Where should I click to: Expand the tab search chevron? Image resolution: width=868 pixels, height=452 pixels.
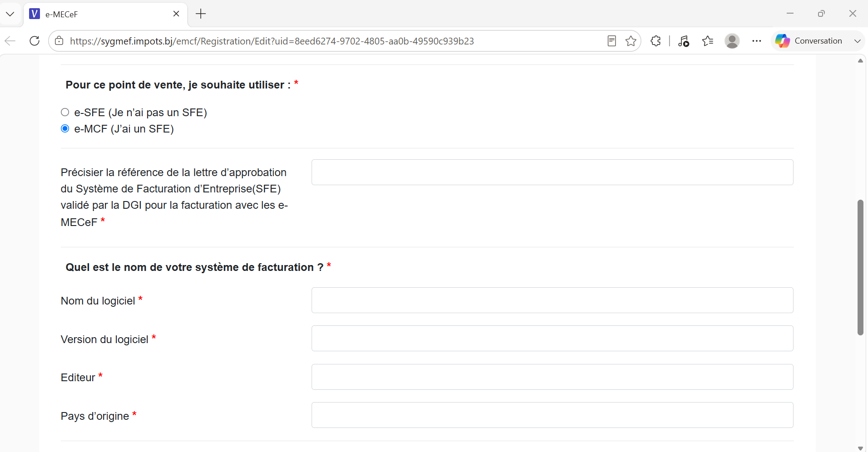point(10,14)
